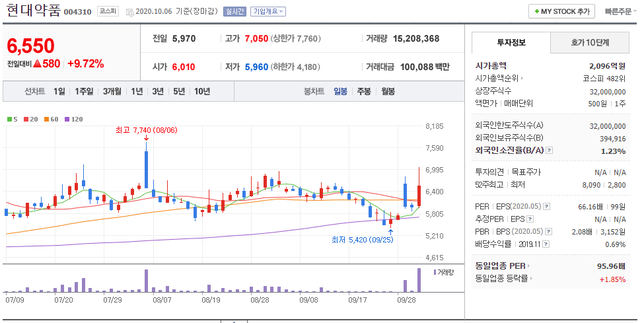This screenshot has width=644, height=323.
Task: Click the 시가총액 value 2,096억원
Action: coord(607,66)
